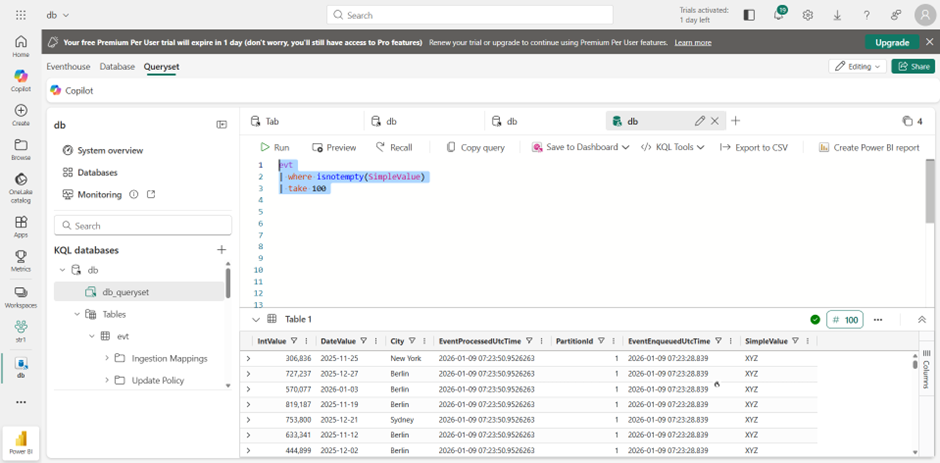Collapse the db explorer pane

[222, 125]
